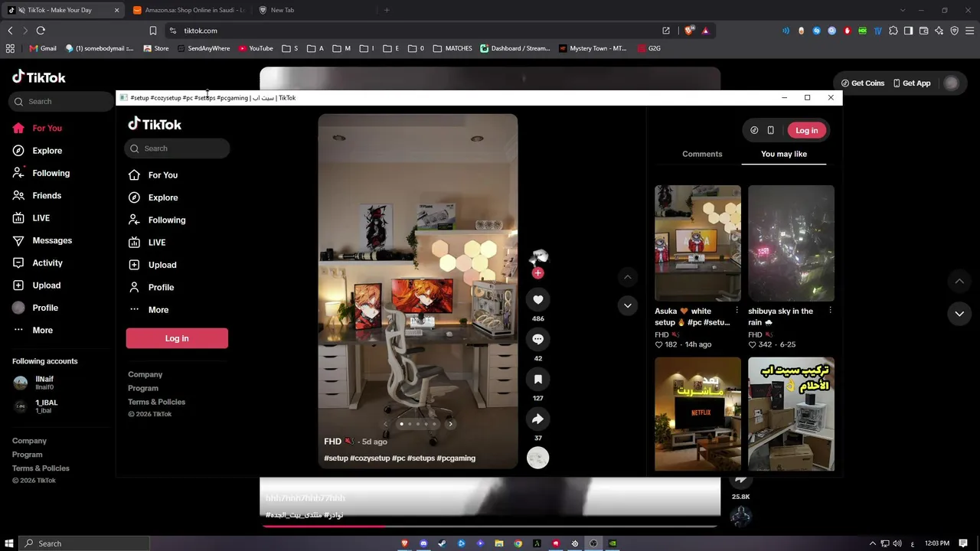Open File Explorer from the taskbar
980x551 pixels.
point(499,543)
